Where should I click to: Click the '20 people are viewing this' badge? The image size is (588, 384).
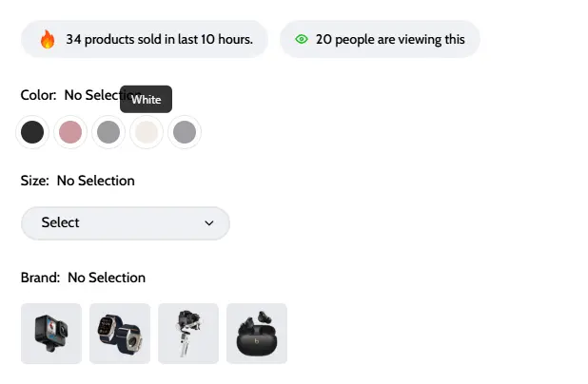point(390,39)
